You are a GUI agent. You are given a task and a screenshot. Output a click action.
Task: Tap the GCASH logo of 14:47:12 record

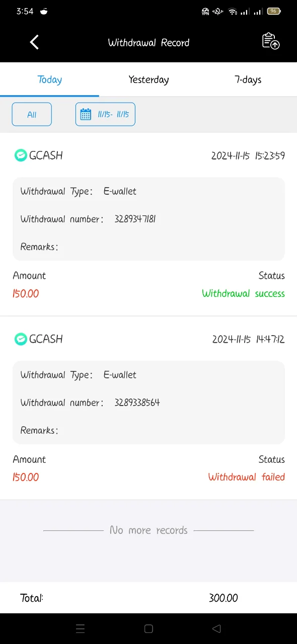[21, 339]
